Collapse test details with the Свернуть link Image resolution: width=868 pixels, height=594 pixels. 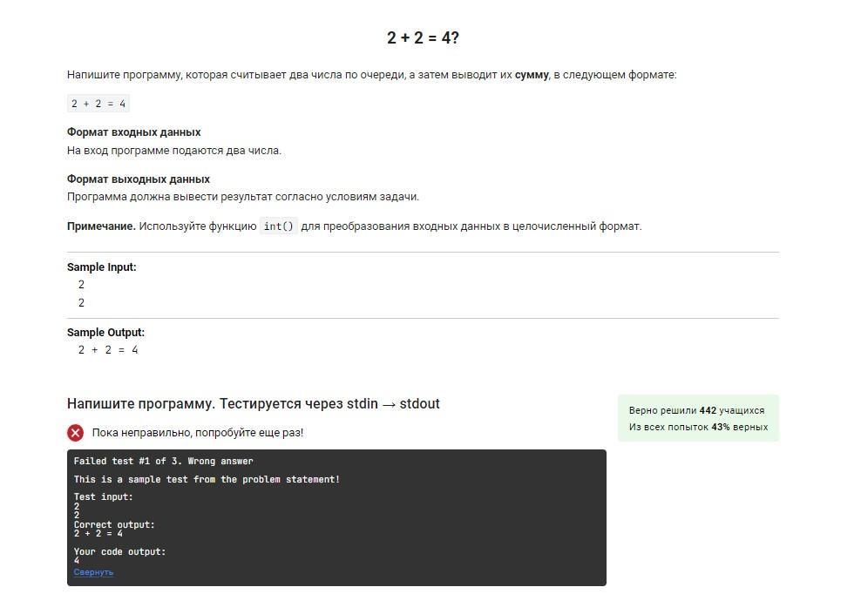93,572
